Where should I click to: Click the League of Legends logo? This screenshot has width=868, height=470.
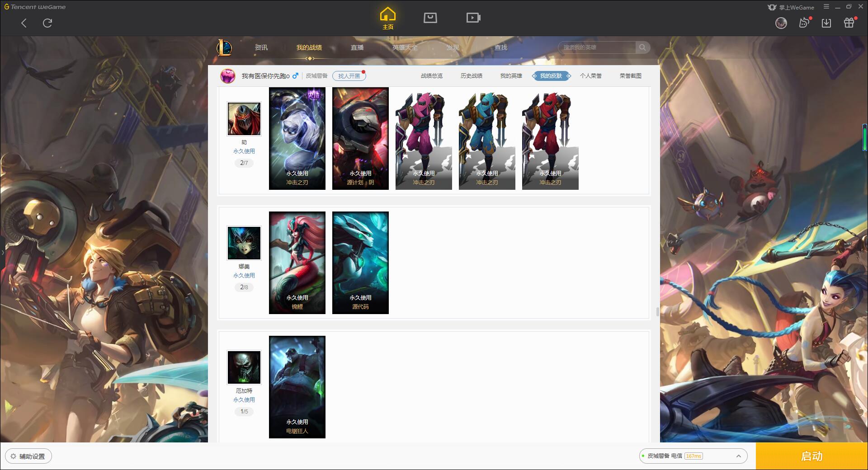(x=225, y=47)
